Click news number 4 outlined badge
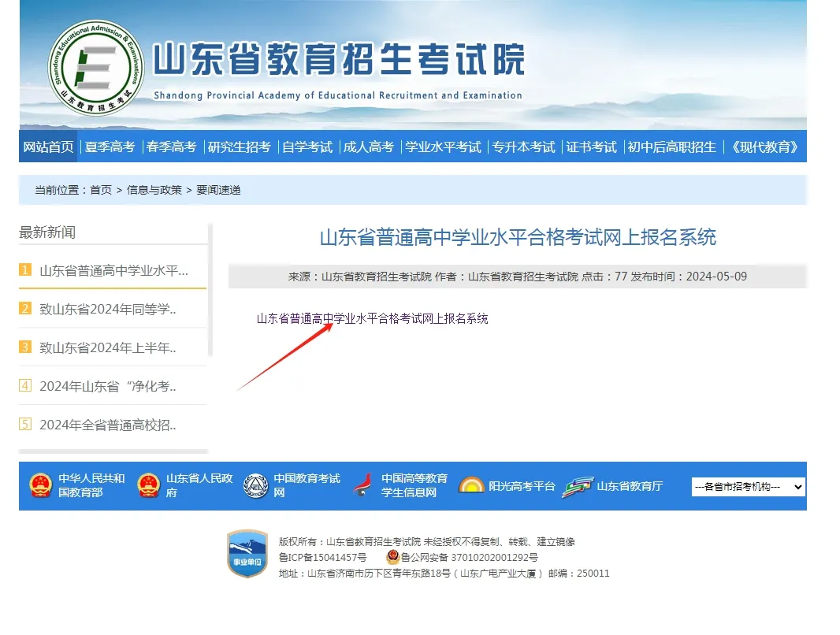The width and height of the screenshot is (840, 635). coord(25,385)
